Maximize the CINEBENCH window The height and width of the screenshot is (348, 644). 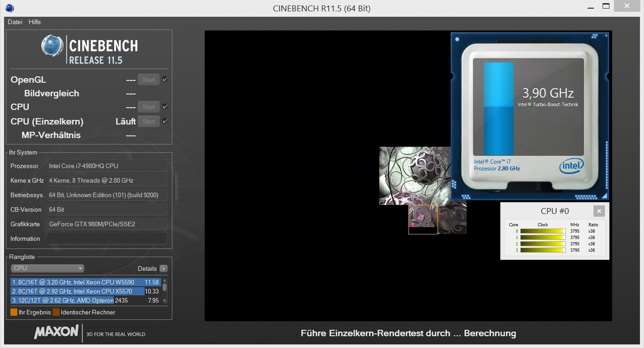point(606,6)
